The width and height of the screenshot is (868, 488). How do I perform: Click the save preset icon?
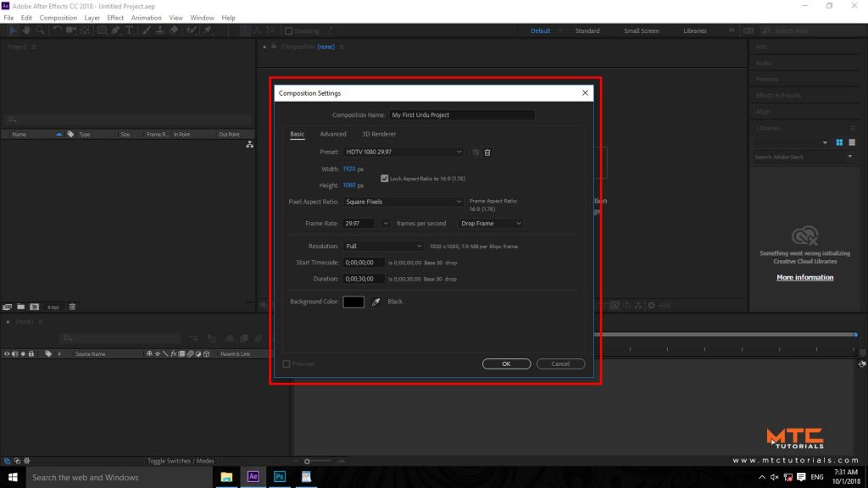[476, 152]
